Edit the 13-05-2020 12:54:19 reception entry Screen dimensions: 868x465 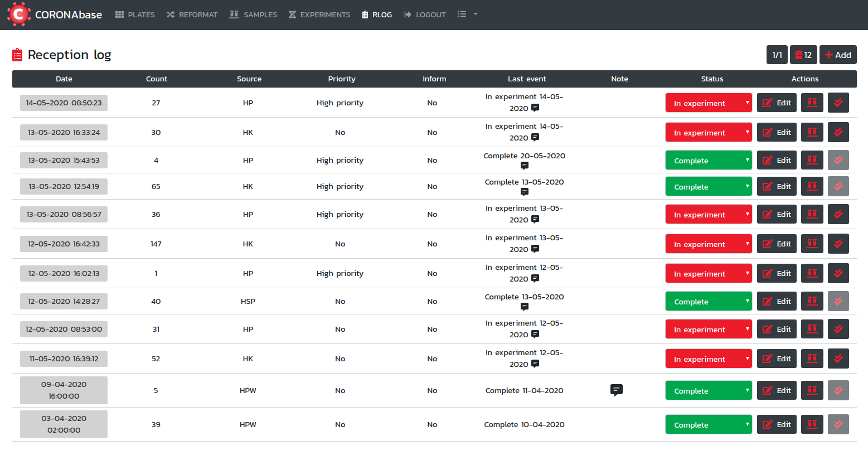pyautogui.click(x=777, y=186)
